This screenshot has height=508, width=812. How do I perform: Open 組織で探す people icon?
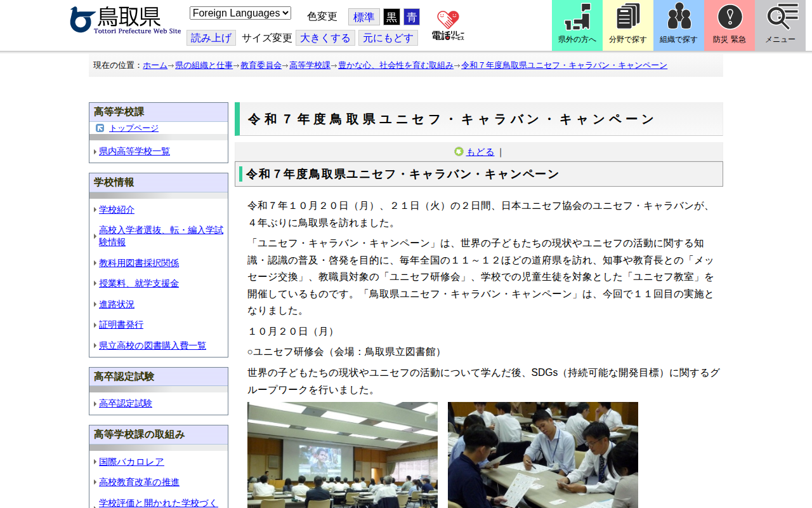tap(679, 25)
